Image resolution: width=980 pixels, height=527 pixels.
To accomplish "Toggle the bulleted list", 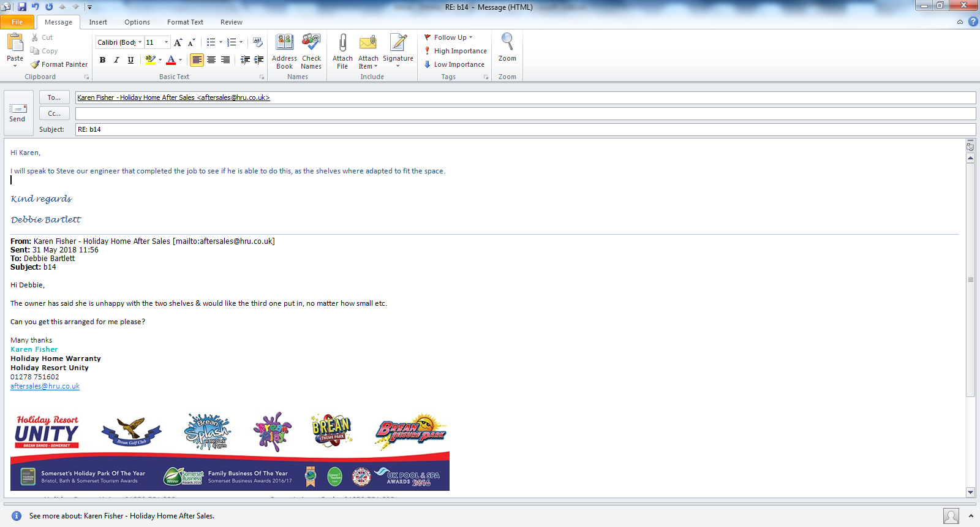I will click(211, 42).
